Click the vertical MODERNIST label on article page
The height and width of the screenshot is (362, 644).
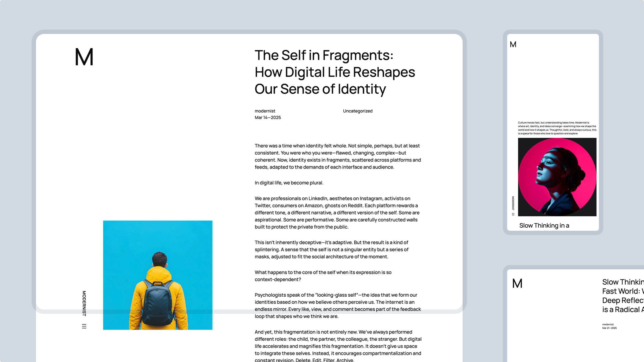tap(84, 303)
